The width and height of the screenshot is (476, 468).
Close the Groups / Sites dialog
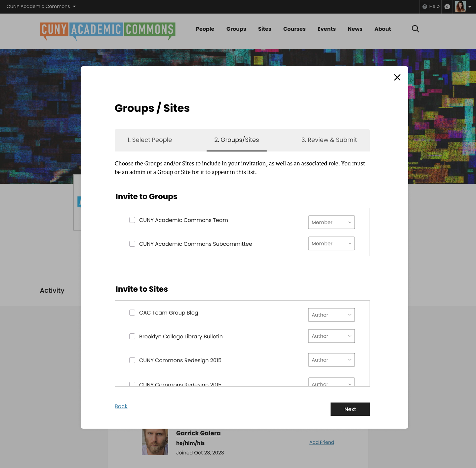pos(397,77)
